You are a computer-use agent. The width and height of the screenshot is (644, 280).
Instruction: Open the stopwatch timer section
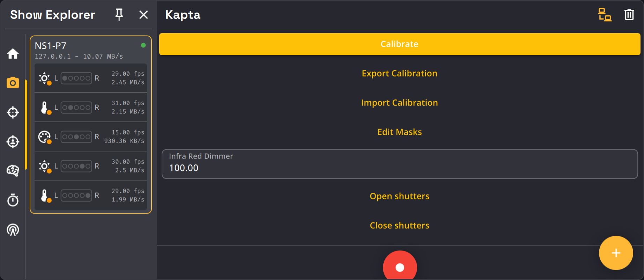[x=13, y=200]
